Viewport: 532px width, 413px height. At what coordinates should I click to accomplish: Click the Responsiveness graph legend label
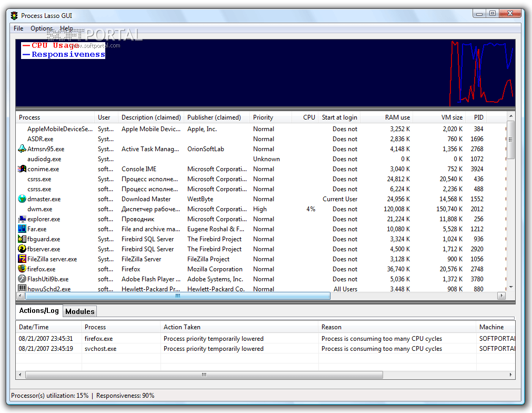click(64, 54)
